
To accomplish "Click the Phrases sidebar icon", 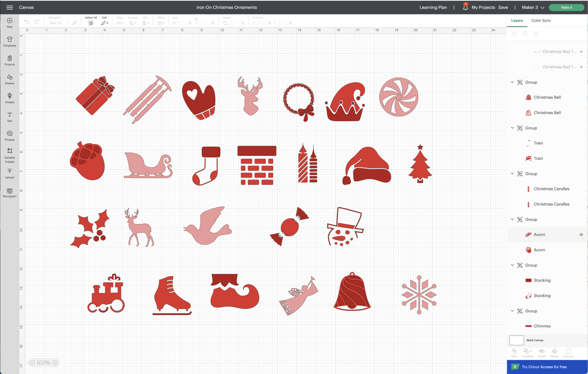I will coord(9,135).
